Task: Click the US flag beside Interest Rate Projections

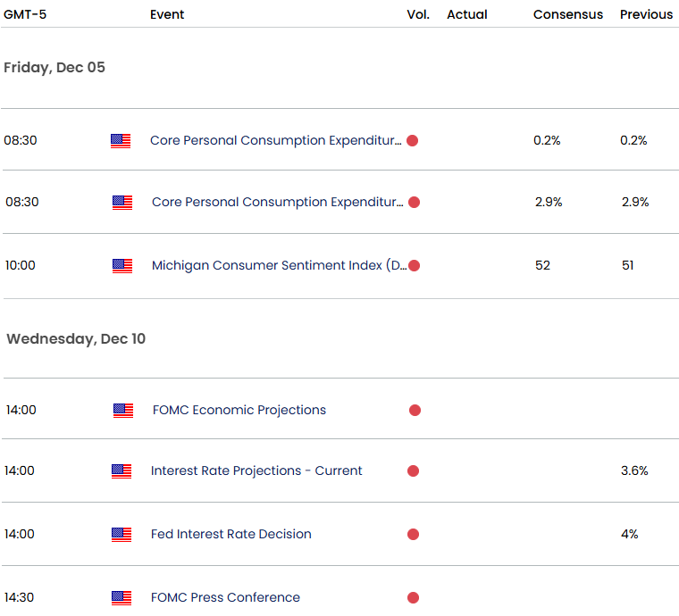Action: (122, 470)
